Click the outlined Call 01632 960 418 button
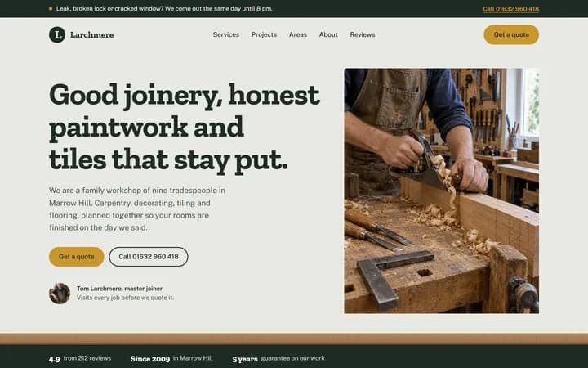This screenshot has height=368, width=588. tap(149, 257)
